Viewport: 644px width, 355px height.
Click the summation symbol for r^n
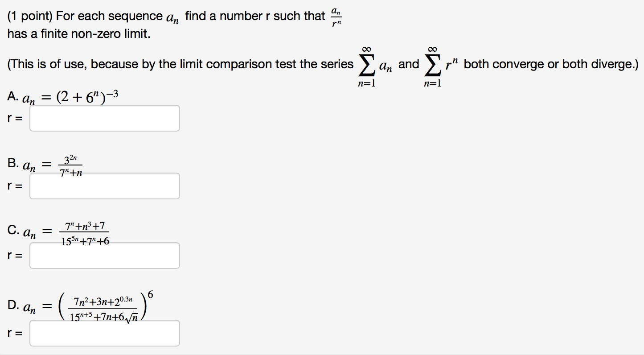point(433,63)
